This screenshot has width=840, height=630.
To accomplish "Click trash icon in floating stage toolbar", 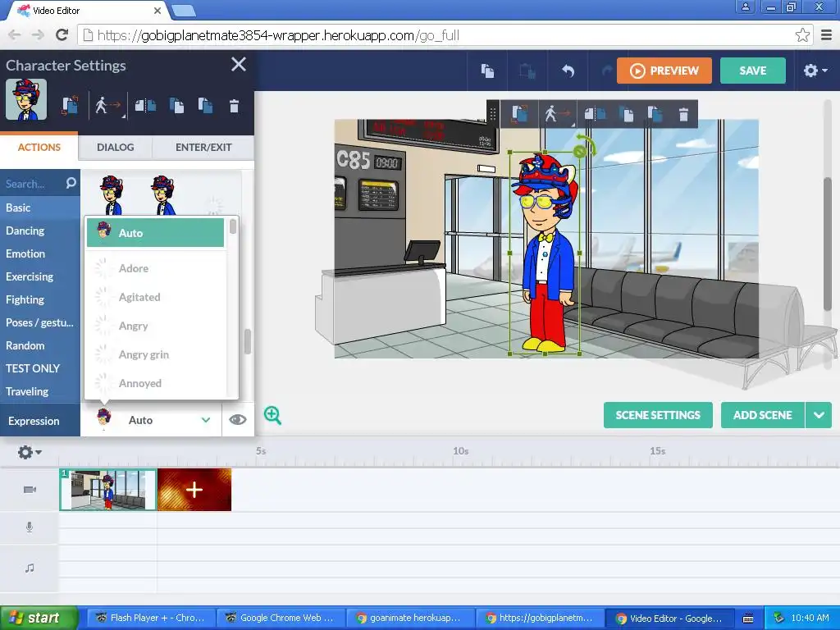I will click(683, 114).
